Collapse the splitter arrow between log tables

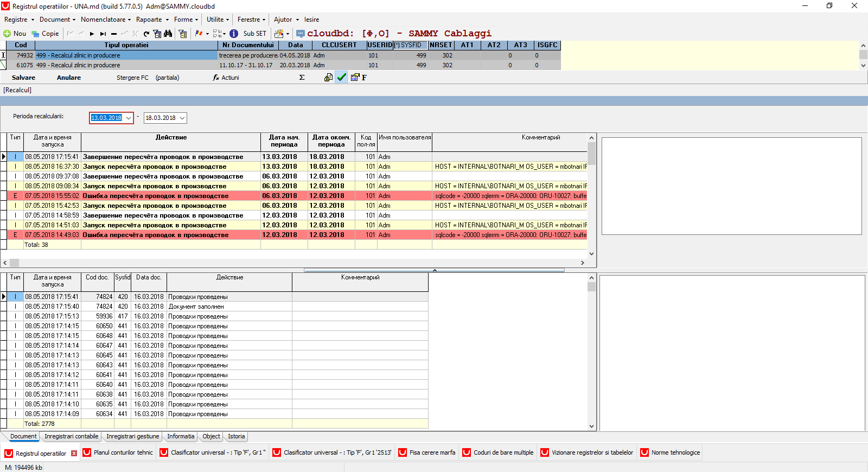(x=435, y=270)
